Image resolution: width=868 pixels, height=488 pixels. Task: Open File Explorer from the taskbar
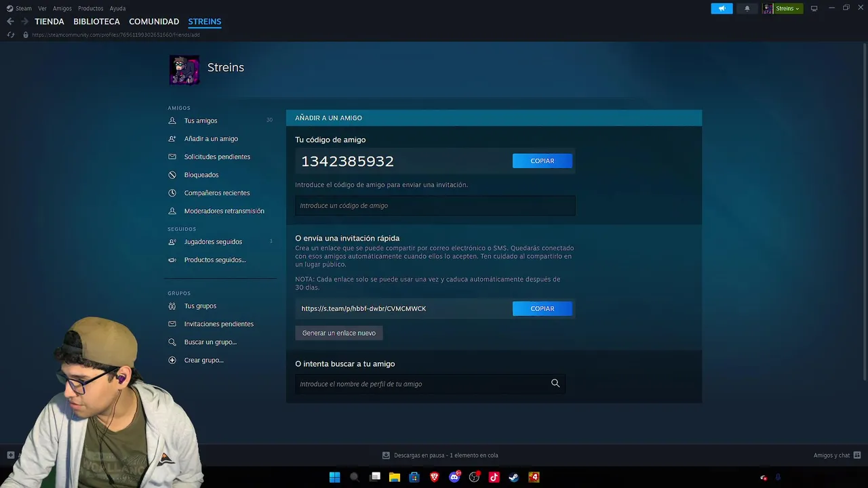pos(395,477)
